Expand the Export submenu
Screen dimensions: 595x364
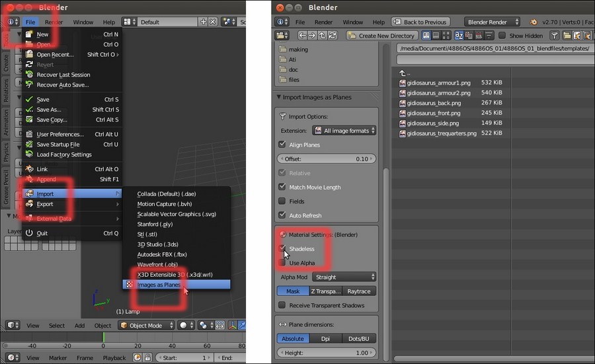[x=72, y=204]
